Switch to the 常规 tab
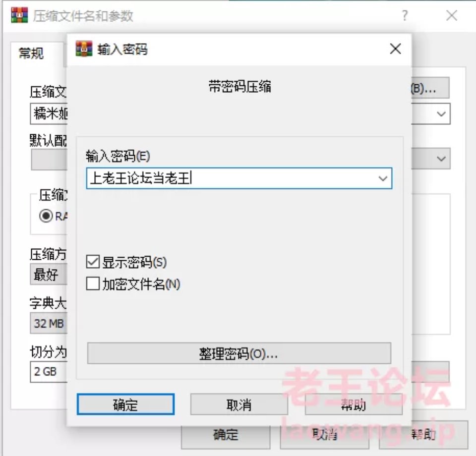 pyautogui.click(x=31, y=54)
